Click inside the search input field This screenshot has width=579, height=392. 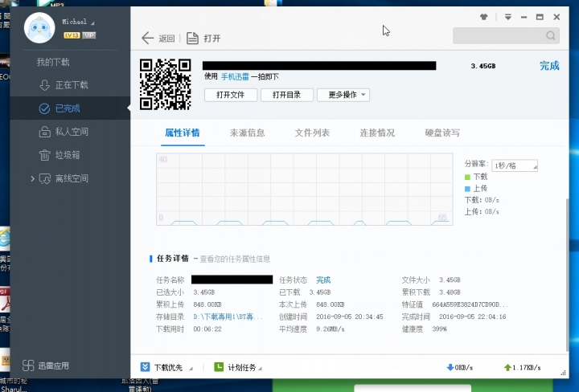pos(499,36)
